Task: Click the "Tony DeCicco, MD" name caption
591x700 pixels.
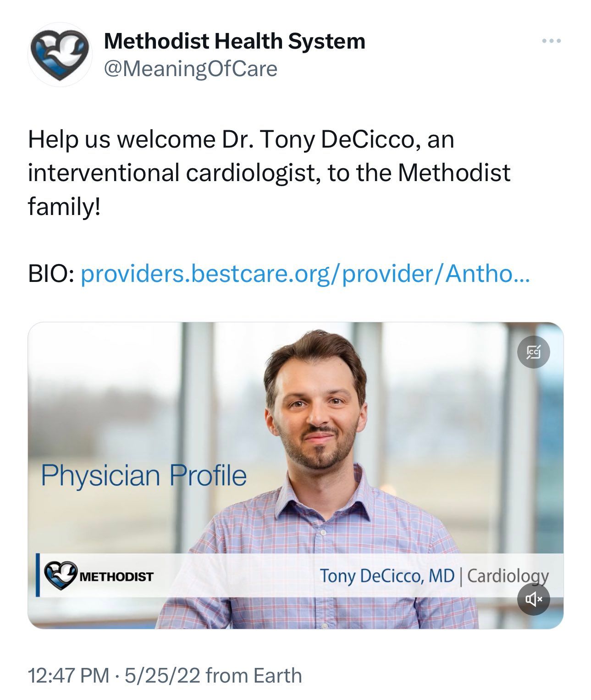Action: point(387,576)
